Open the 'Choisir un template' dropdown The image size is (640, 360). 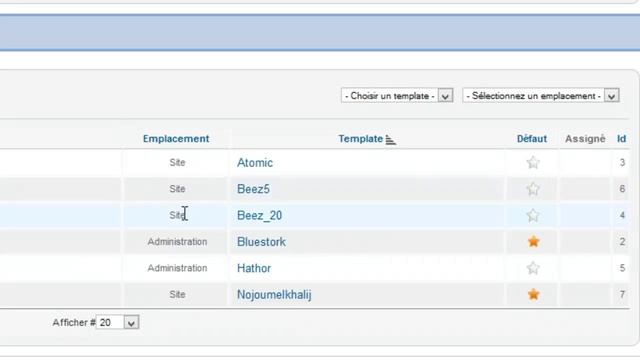pyautogui.click(x=397, y=96)
